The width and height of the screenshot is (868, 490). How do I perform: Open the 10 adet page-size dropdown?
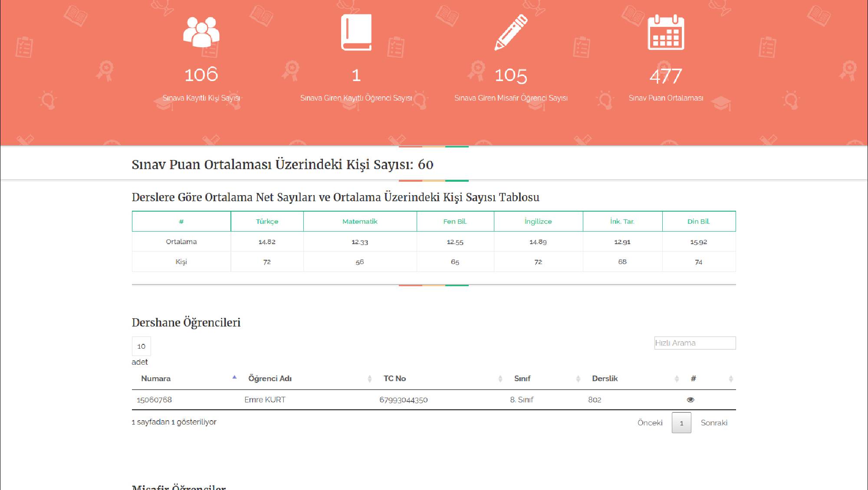(x=141, y=346)
